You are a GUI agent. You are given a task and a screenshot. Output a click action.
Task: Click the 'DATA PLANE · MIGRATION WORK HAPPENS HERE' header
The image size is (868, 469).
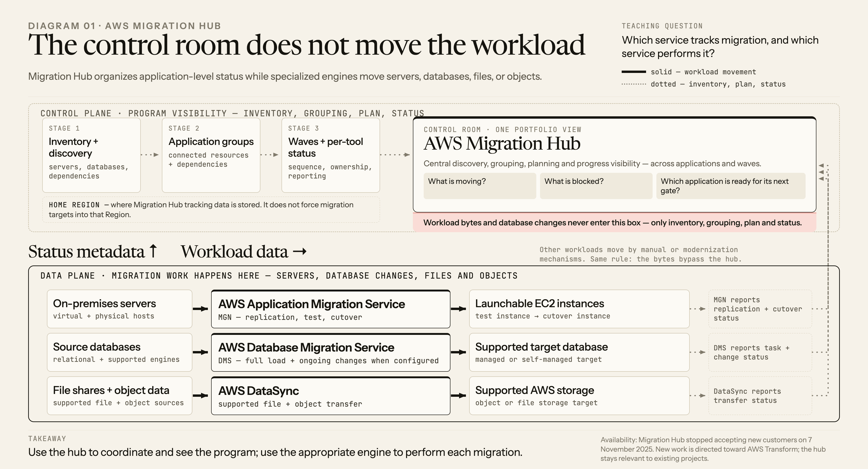[279, 276]
